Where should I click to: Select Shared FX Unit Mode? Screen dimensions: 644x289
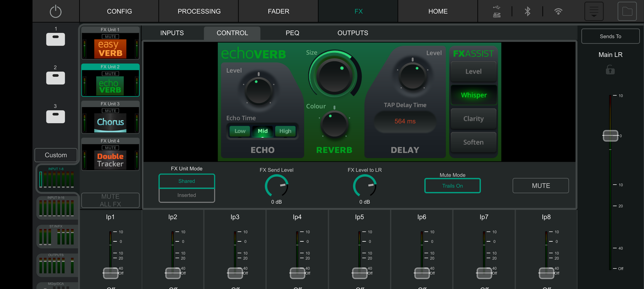(x=186, y=181)
